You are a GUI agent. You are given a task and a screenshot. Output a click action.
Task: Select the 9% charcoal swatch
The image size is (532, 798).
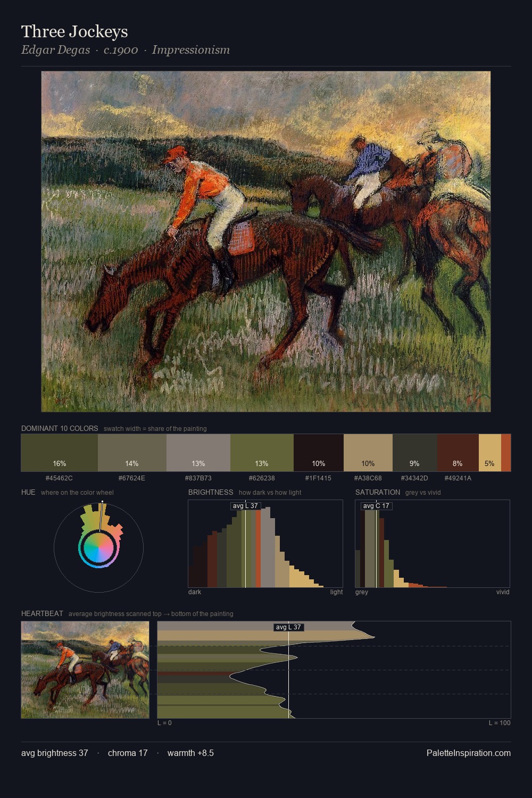click(415, 453)
